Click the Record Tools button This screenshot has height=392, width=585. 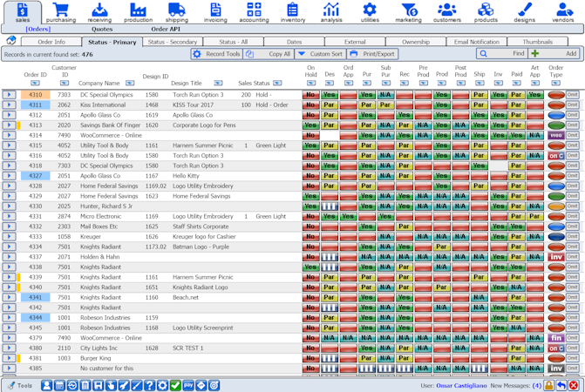tap(217, 54)
